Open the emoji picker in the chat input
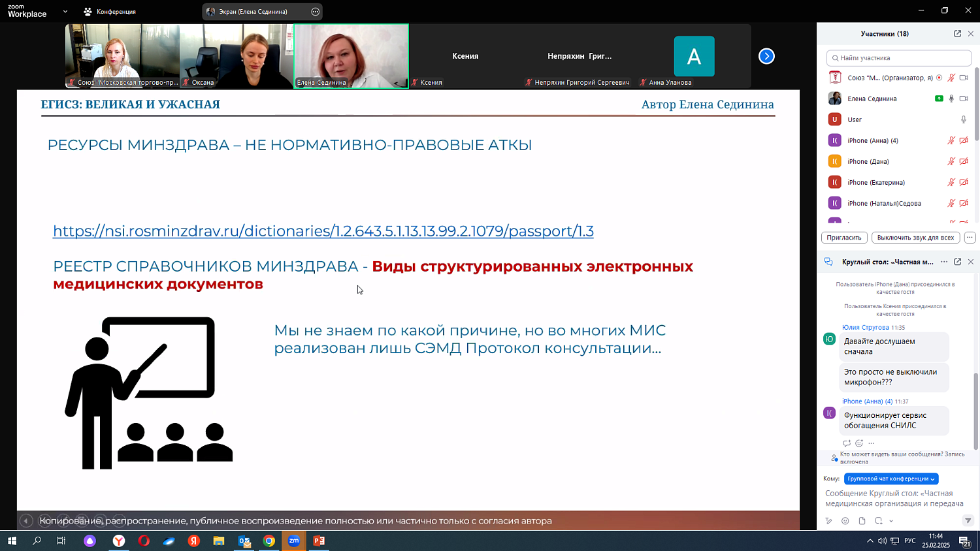 tap(845, 521)
